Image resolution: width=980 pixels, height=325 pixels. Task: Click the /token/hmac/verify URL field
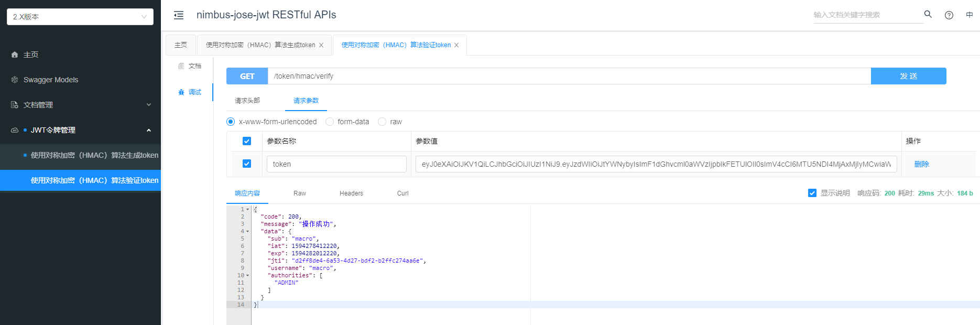(569, 76)
